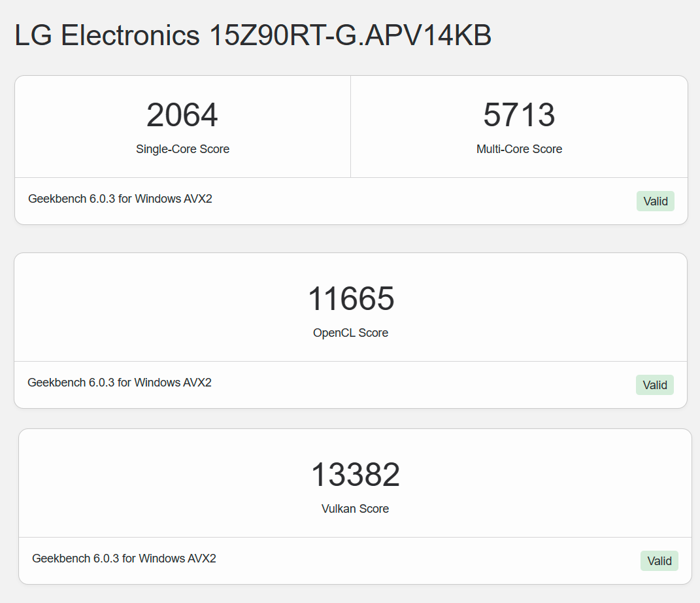Click the 13382 Vulkan score number
This screenshot has height=603, width=700.
tap(355, 475)
